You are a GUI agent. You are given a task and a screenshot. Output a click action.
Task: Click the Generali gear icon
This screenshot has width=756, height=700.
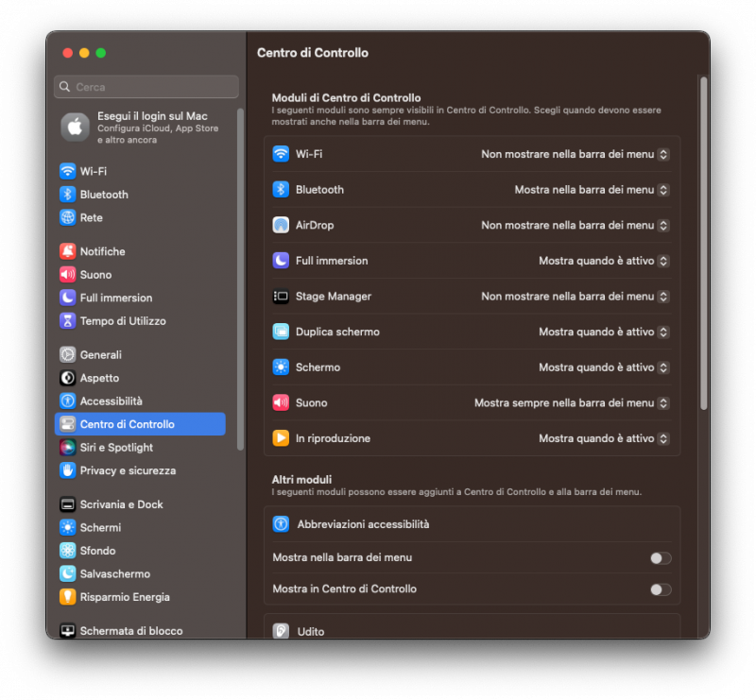click(67, 354)
